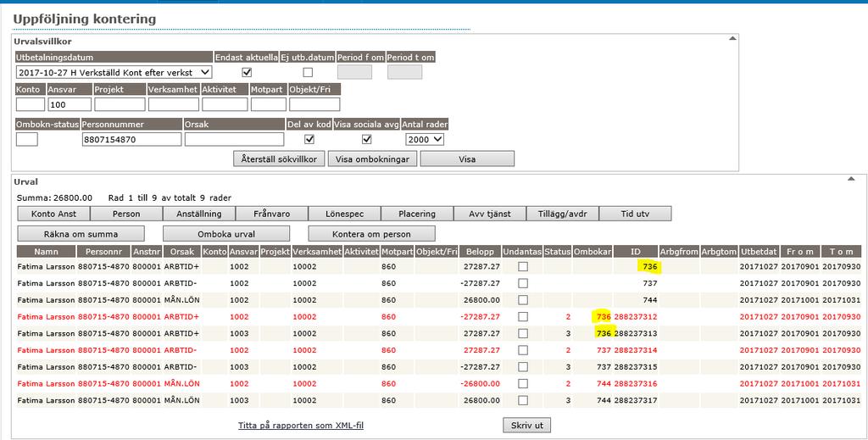Click the Namn column header
This screenshot has height=440, width=868.
click(x=46, y=251)
